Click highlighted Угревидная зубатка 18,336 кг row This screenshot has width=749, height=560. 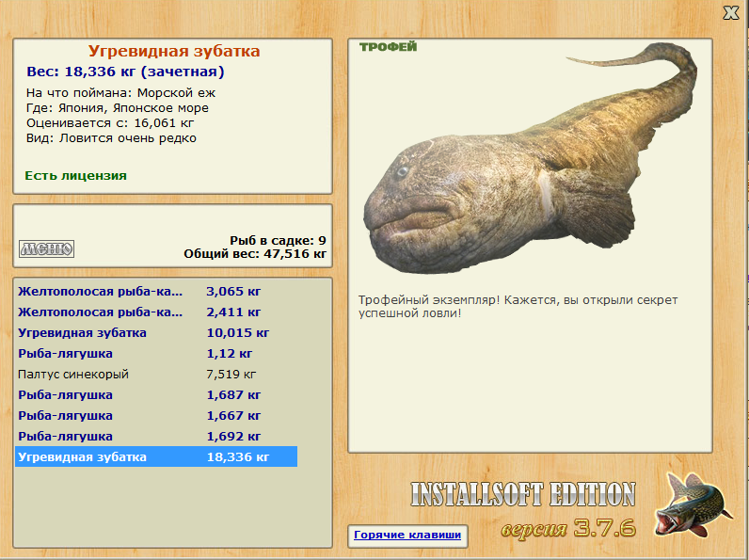click(x=156, y=457)
